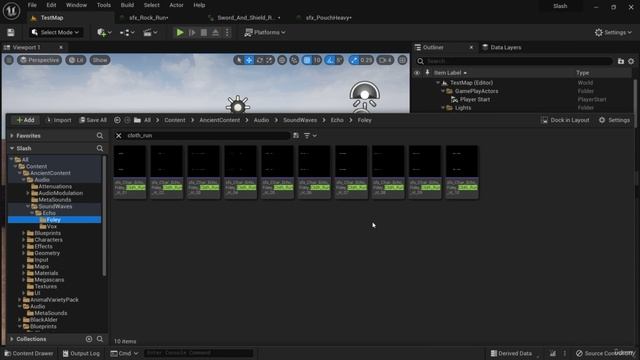Select the scale tool

click(x=269, y=60)
